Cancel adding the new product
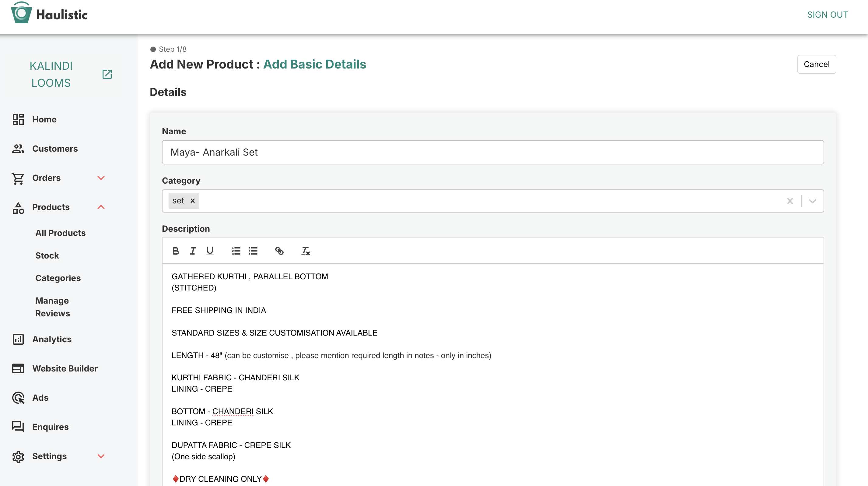 point(816,64)
